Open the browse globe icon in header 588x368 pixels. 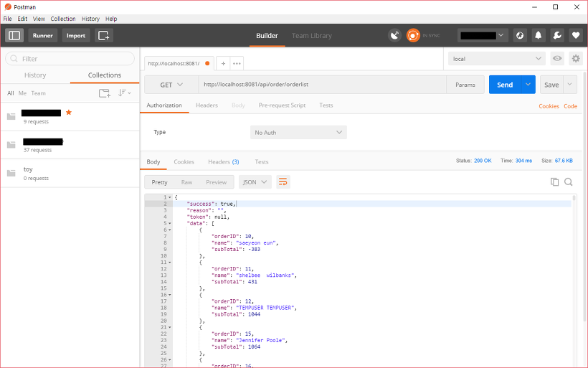(x=520, y=36)
